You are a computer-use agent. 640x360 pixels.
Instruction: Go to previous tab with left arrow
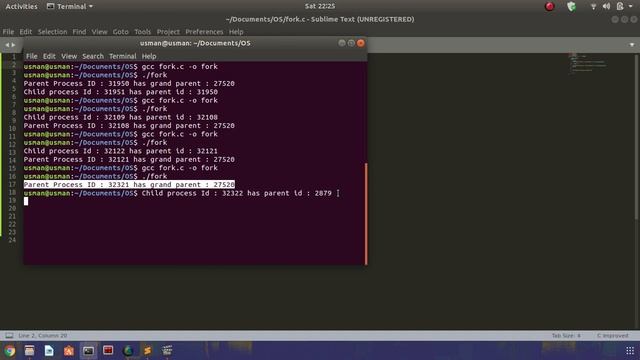coord(7,45)
